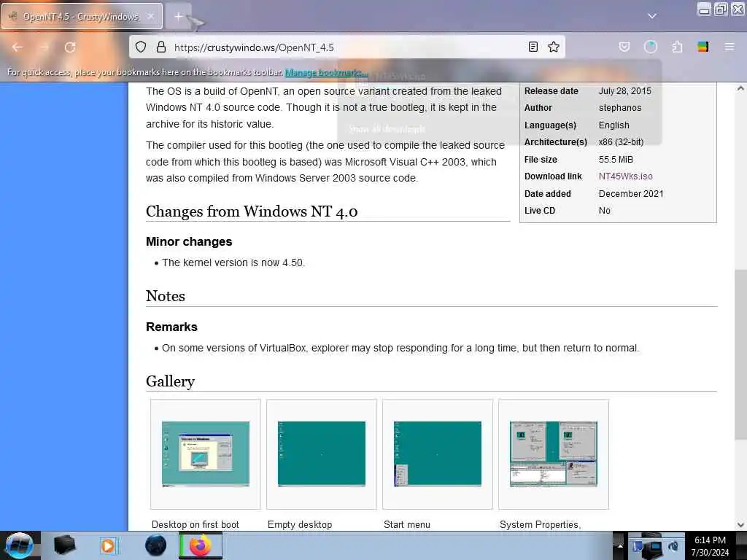Click the 'December 2021' date added value

631,193
